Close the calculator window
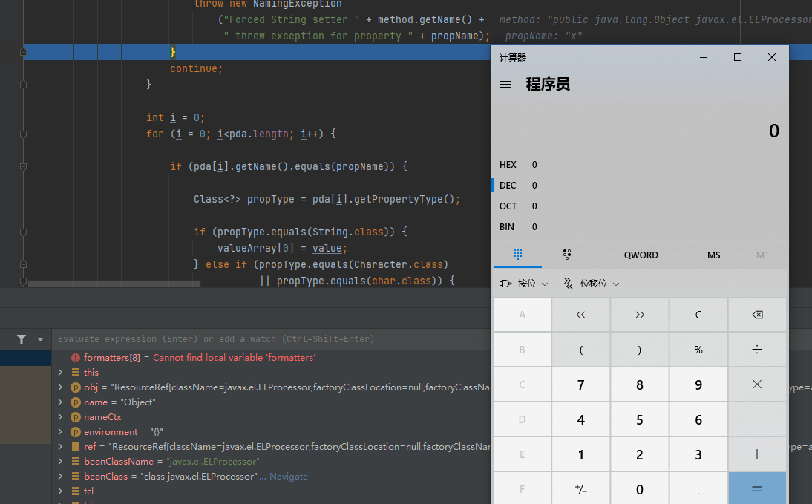Viewport: 812px width, 504px height. (x=772, y=57)
